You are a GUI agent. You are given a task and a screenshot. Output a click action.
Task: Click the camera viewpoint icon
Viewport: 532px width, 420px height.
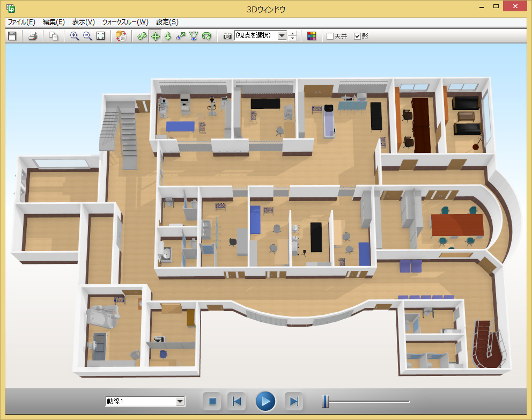pyautogui.click(x=227, y=36)
